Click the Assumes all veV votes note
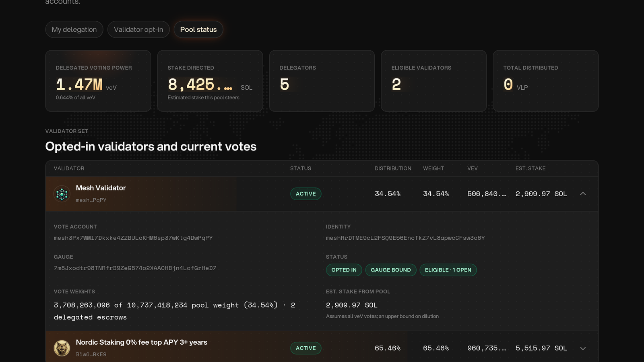 click(382, 317)
